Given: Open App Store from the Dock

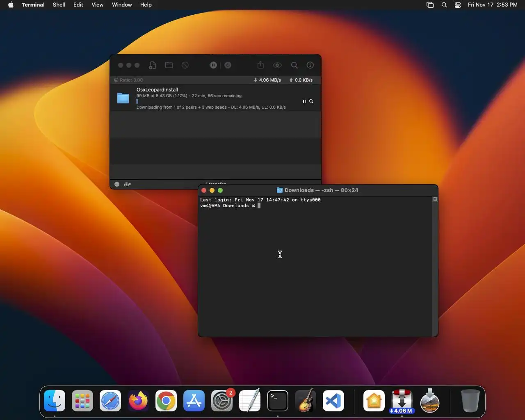Looking at the screenshot, I should tap(194, 401).
